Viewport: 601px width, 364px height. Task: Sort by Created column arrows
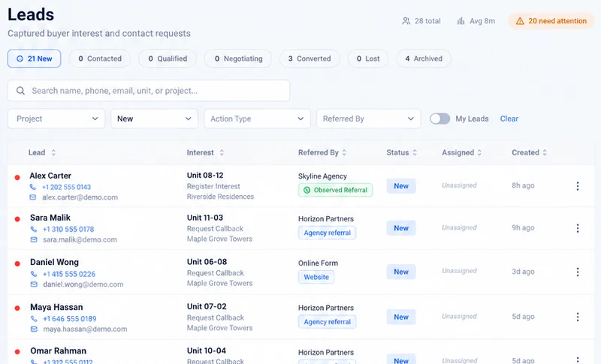(x=545, y=152)
